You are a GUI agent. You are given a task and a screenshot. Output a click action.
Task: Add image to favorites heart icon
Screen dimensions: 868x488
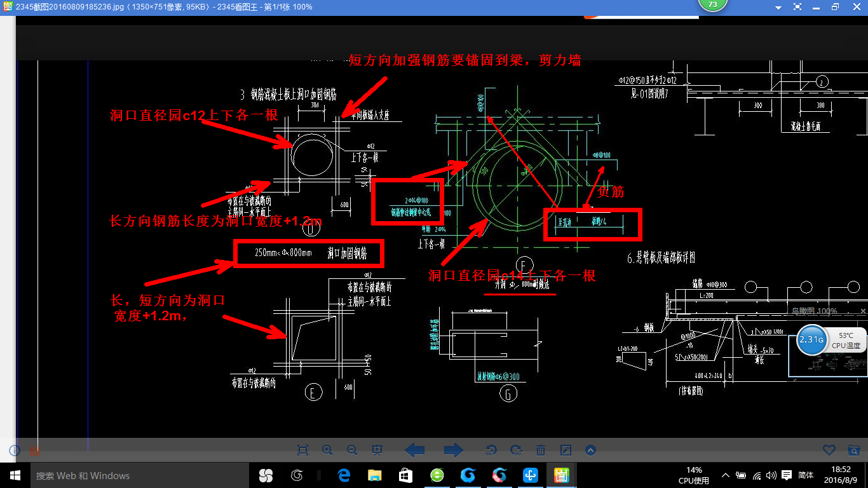click(x=829, y=450)
